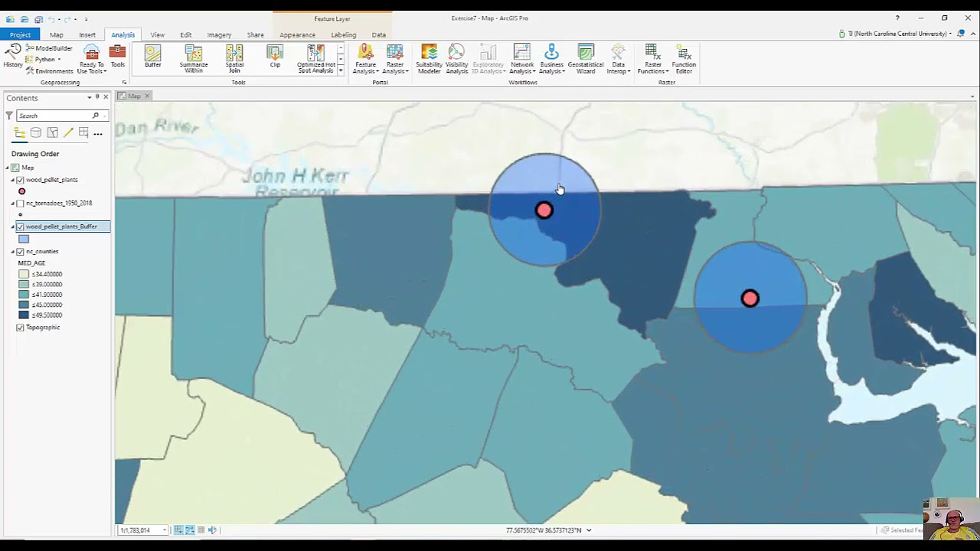Screen dimensions: 980x551
Task: Open Visibility Analysis
Action: (456, 58)
